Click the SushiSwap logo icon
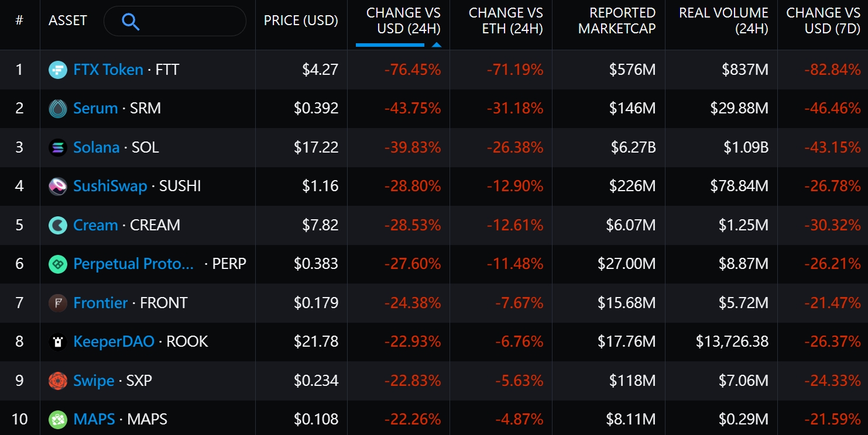This screenshot has width=868, height=435. 58,187
